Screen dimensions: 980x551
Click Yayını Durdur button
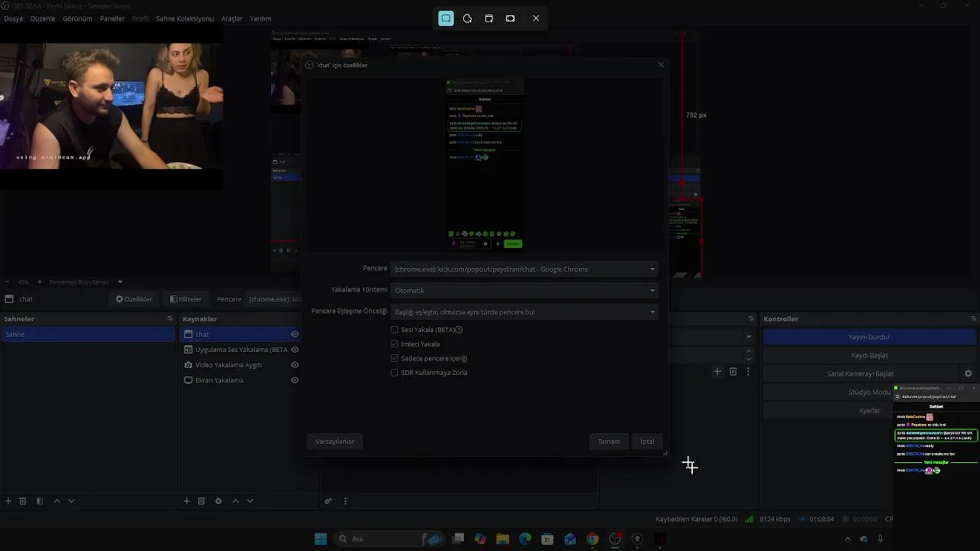[869, 337]
